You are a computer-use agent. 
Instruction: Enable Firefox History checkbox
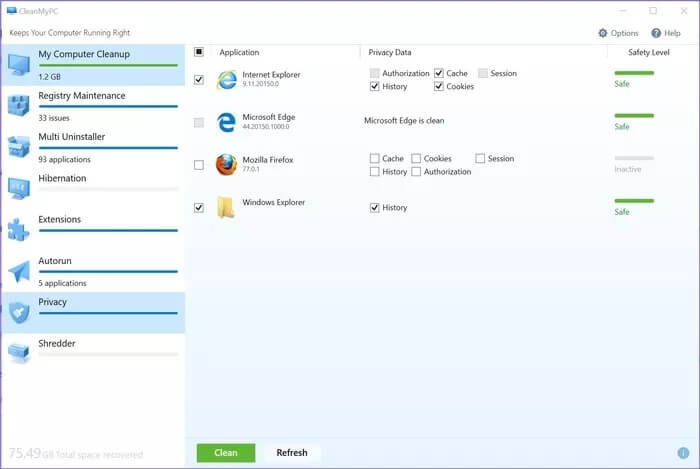point(375,172)
